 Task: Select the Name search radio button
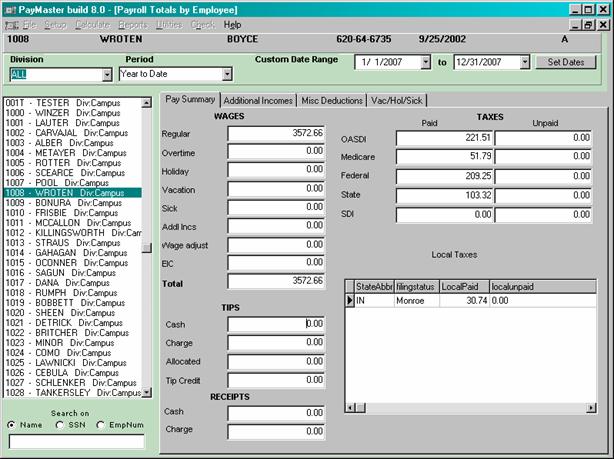(12, 425)
